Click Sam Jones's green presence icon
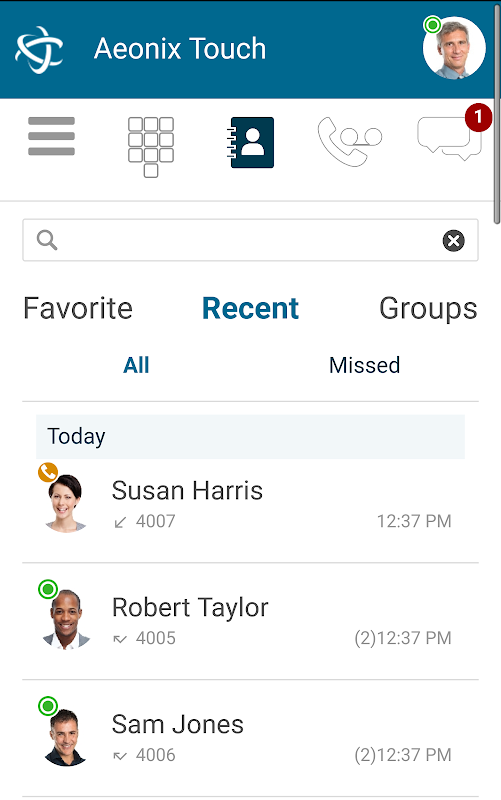Viewport: 501px width, 800px height. coord(48,707)
